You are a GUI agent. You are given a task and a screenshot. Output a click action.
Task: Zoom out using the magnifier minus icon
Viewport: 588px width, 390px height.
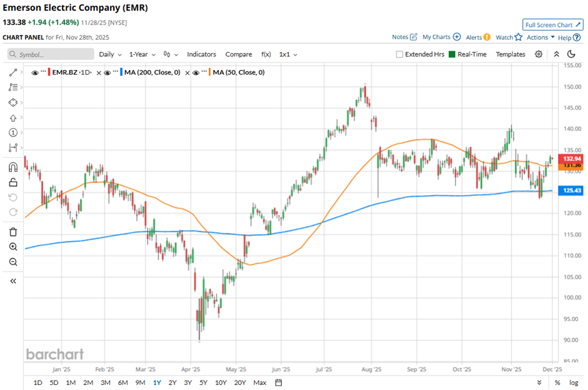tap(13, 262)
